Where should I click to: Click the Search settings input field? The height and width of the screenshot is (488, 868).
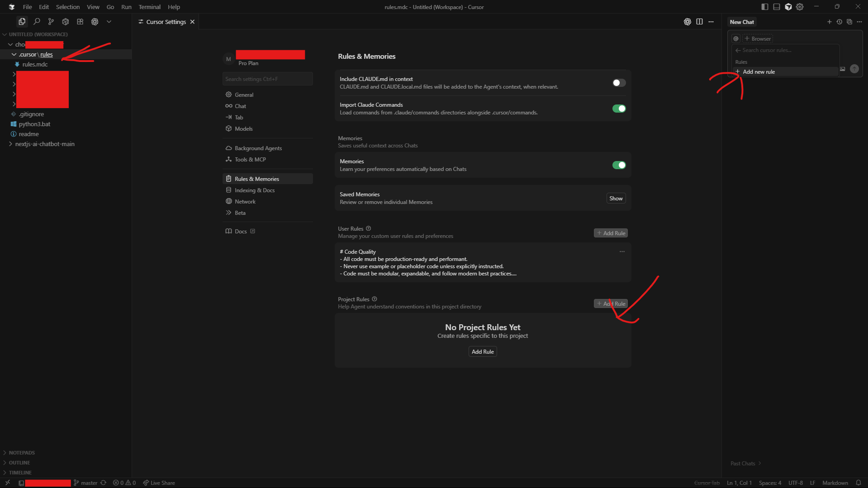(x=267, y=79)
